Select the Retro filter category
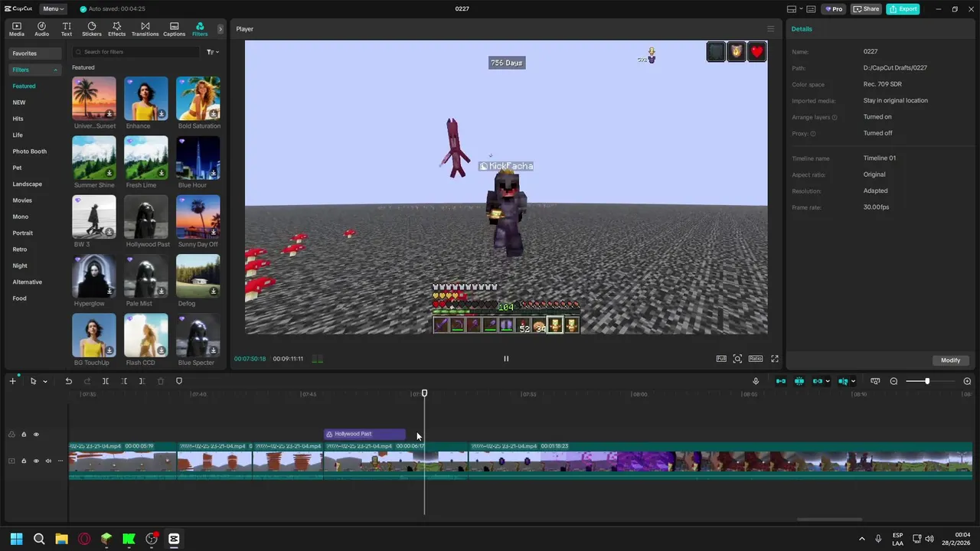 pyautogui.click(x=20, y=249)
